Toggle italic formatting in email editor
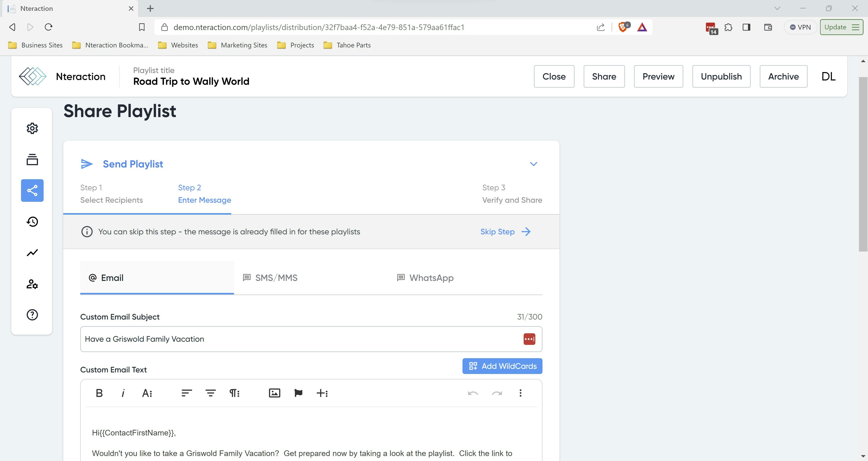The image size is (868, 461). pyautogui.click(x=123, y=393)
